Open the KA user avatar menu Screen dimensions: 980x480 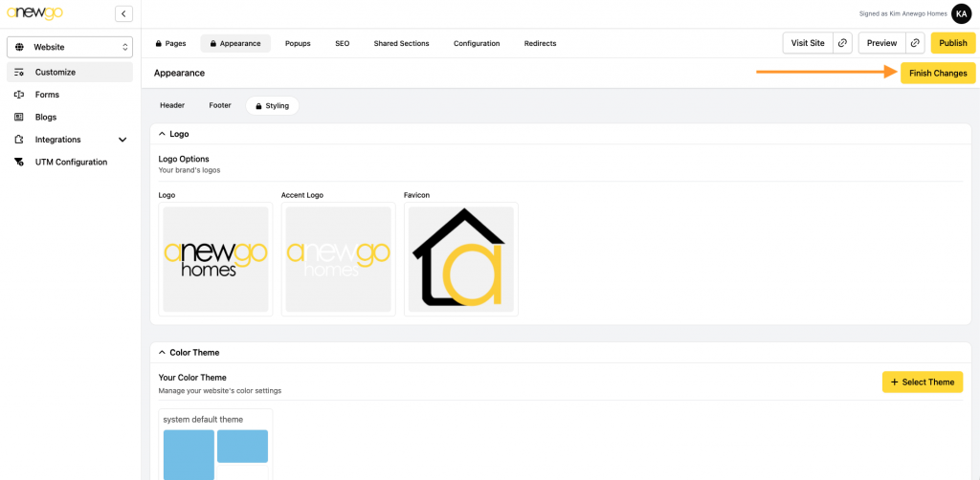(x=961, y=13)
